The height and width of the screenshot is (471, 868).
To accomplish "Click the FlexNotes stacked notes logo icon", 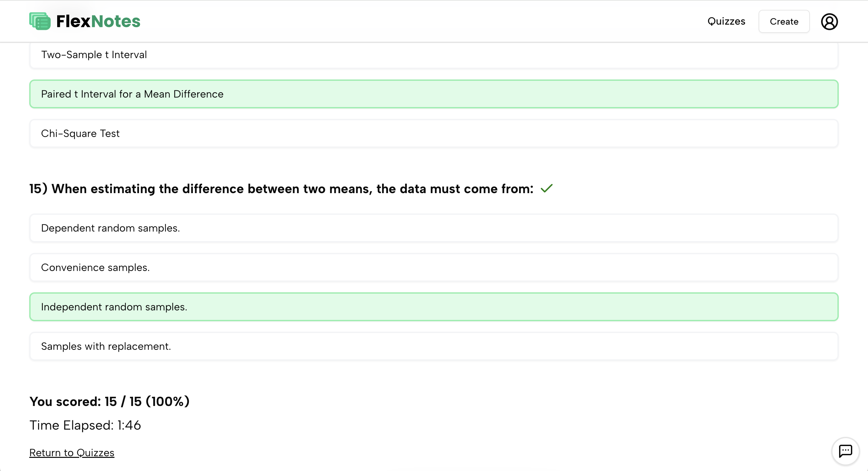I will pyautogui.click(x=40, y=21).
